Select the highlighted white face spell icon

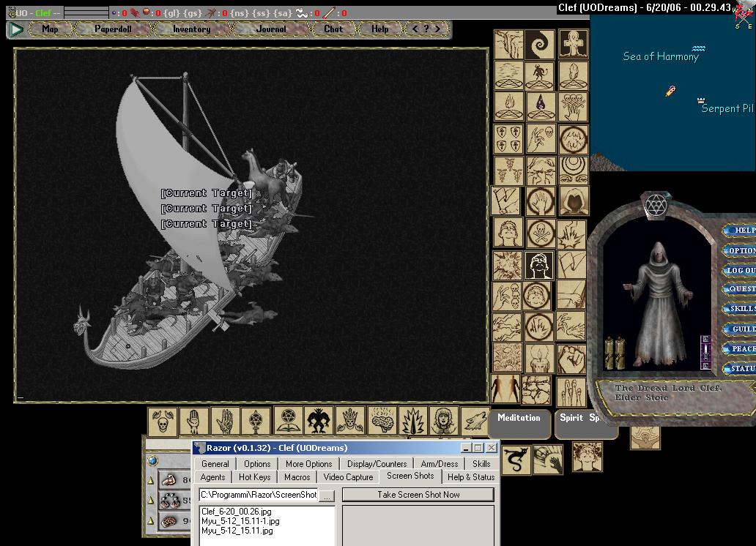click(x=539, y=265)
